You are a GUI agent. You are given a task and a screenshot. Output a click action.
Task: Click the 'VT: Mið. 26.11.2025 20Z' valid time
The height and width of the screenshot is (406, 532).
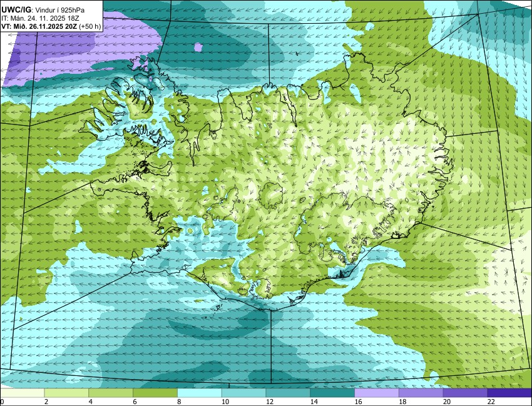coord(39,27)
